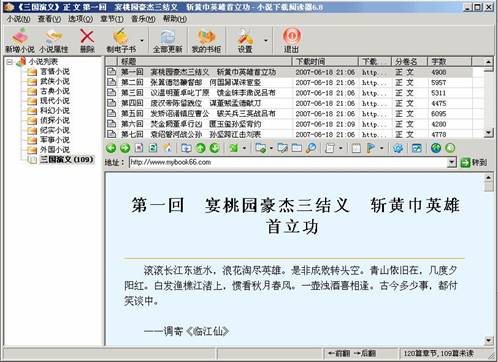
Task: Select the 武侠小说 folder in the tree
Action: tap(55, 81)
